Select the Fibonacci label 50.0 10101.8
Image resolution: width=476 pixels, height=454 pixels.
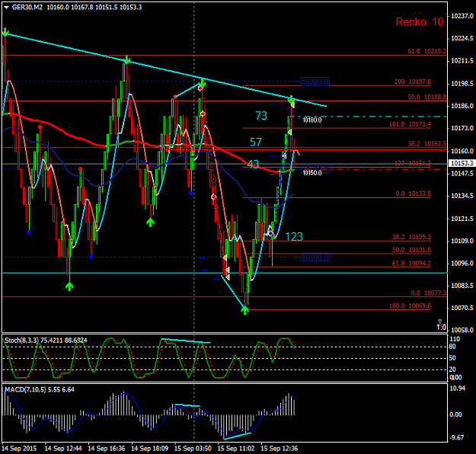coord(411,250)
